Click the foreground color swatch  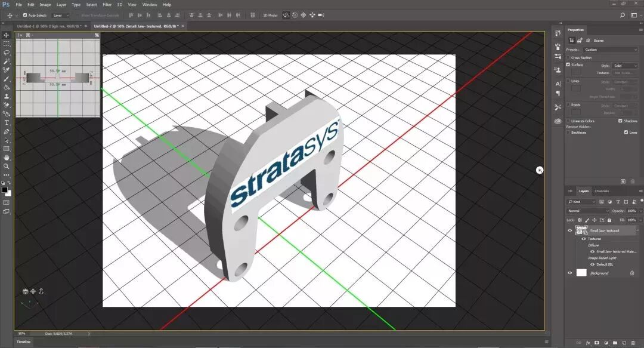(x=5, y=190)
